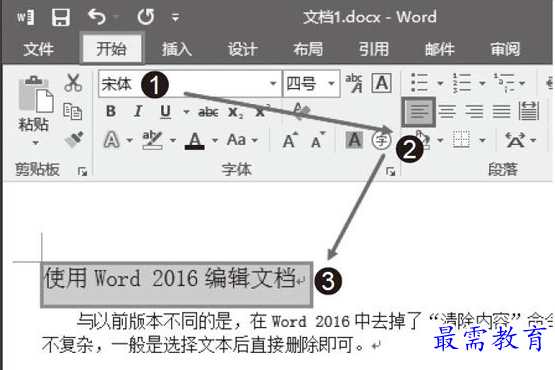The image size is (555, 370).
Task: Switch to the 开始 tab
Action: tap(111, 49)
